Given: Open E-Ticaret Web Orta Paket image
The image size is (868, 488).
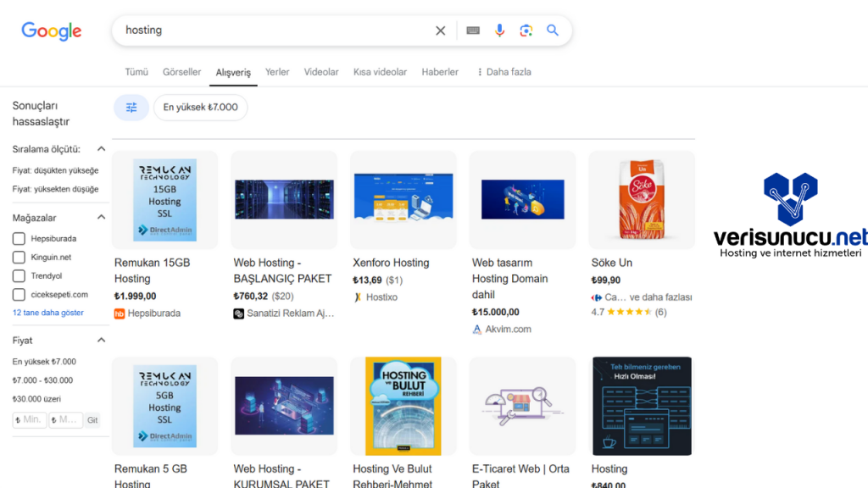Looking at the screenshot, I should point(522,406).
